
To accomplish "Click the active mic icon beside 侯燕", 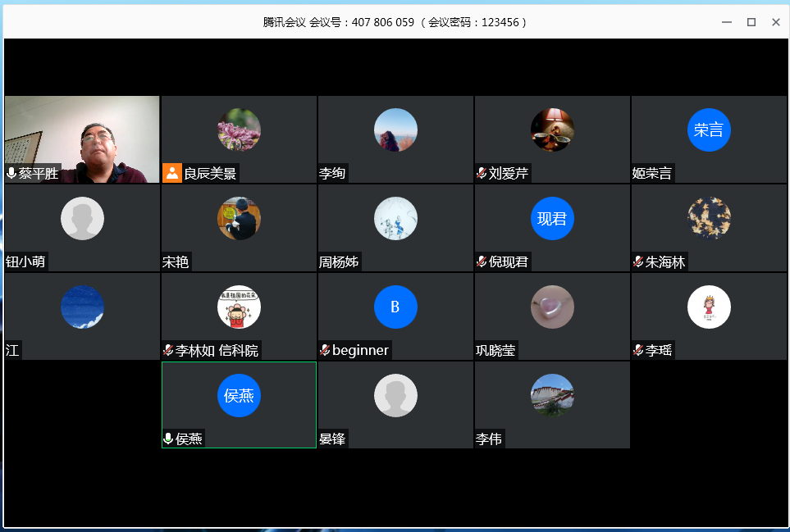I will tap(168, 439).
